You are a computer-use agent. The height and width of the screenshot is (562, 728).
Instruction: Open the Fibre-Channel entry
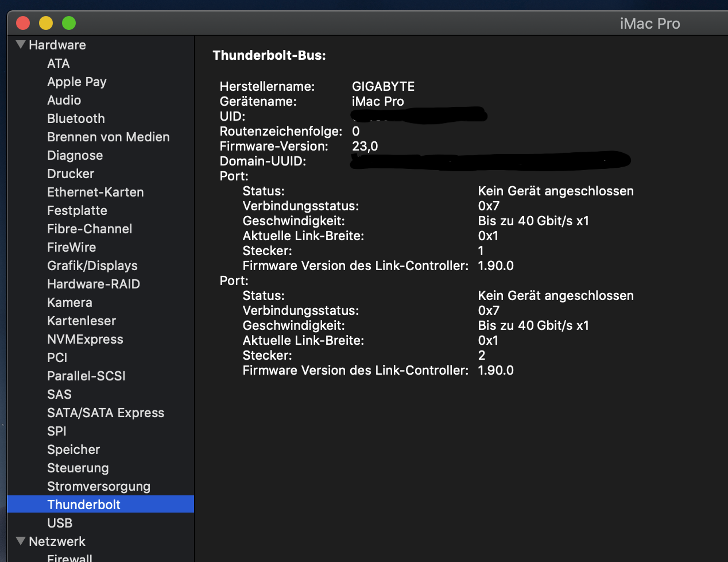(90, 229)
